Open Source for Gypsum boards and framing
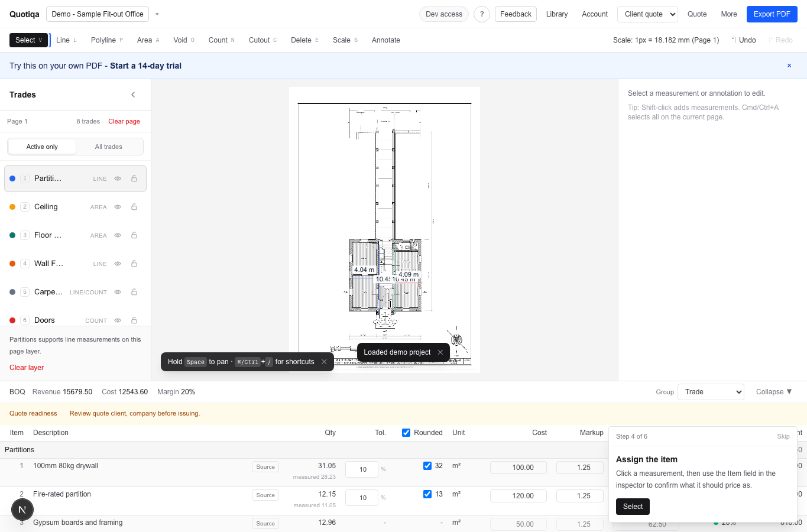Viewport: 807px width, 532px height. pos(265,524)
